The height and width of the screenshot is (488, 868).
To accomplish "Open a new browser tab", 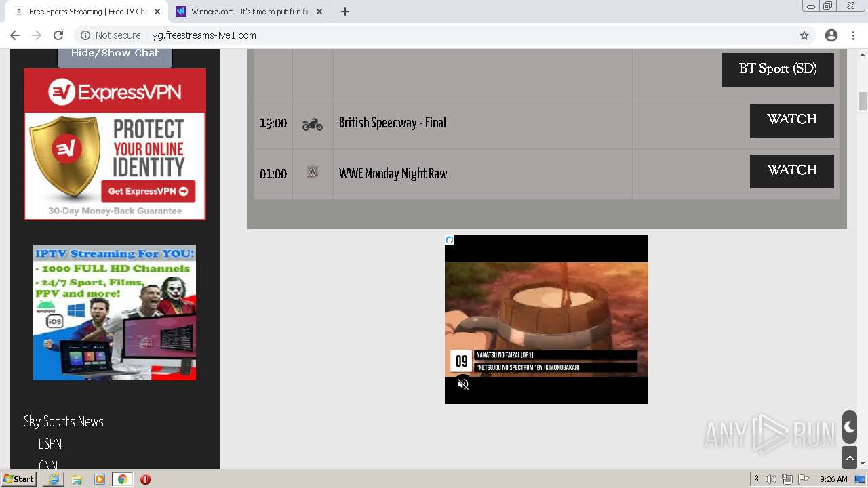I will (x=344, y=12).
